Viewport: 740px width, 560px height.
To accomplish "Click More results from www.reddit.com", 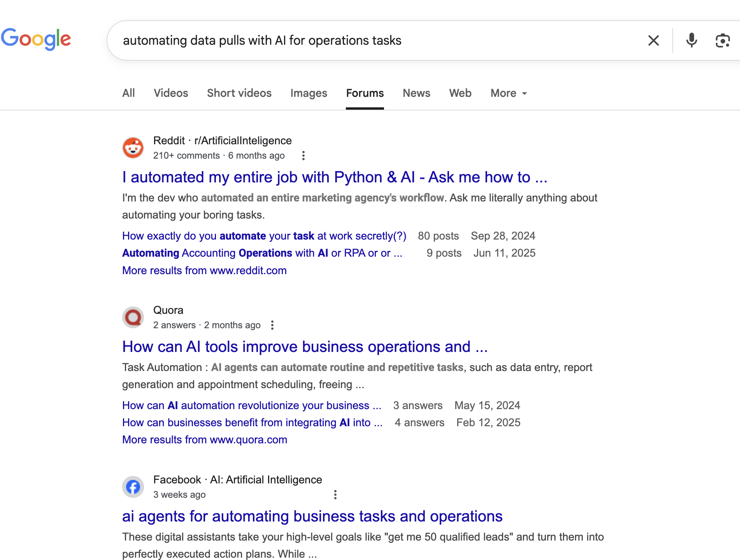I will click(204, 271).
